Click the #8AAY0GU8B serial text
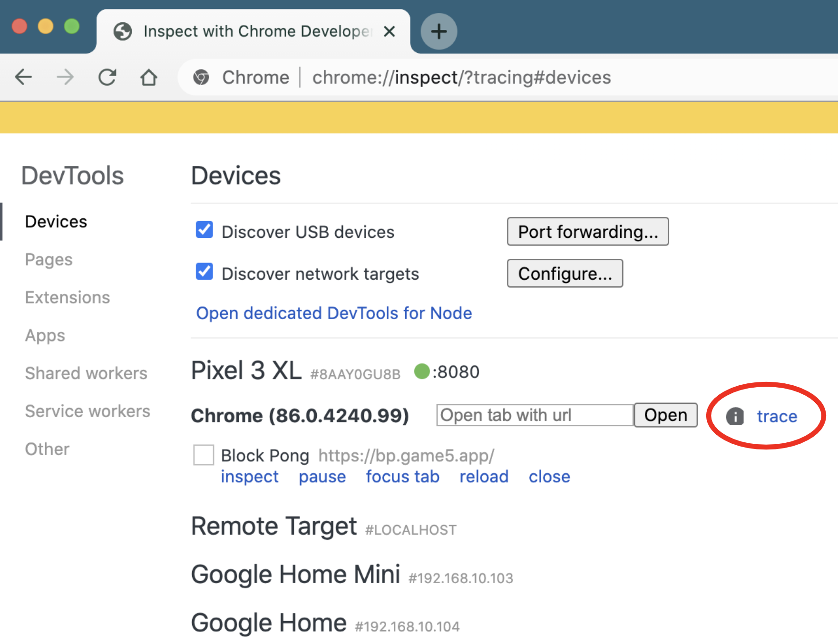The width and height of the screenshot is (838, 644). [355, 374]
